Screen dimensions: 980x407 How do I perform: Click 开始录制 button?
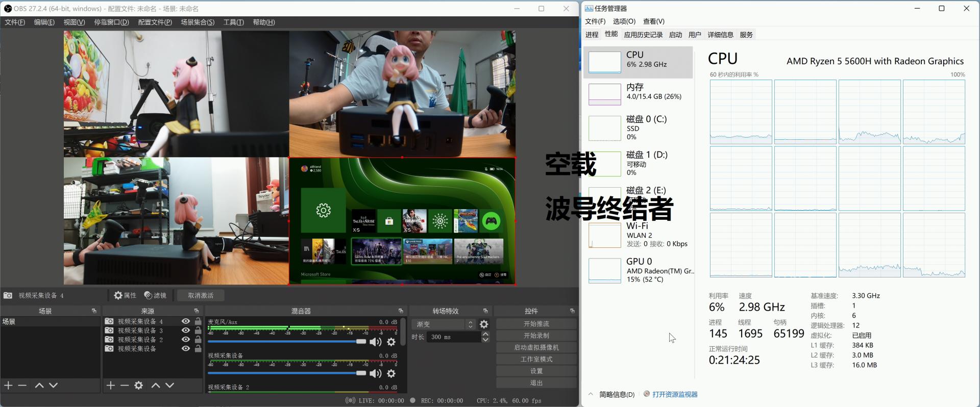pos(536,336)
